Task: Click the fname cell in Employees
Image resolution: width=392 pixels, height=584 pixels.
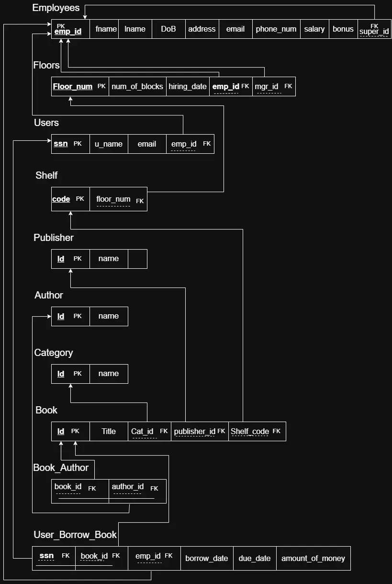Action: pos(106,29)
